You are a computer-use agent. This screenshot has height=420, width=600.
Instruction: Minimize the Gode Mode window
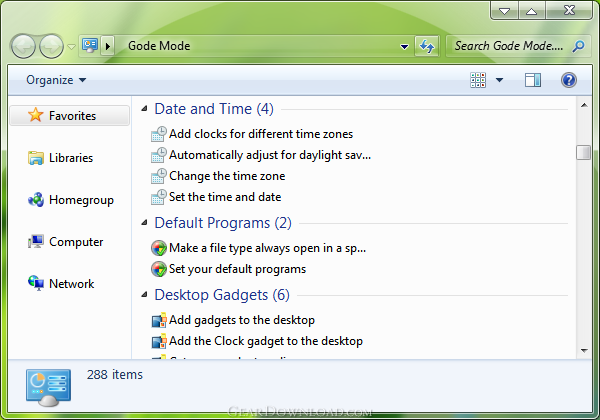tap(504, 11)
